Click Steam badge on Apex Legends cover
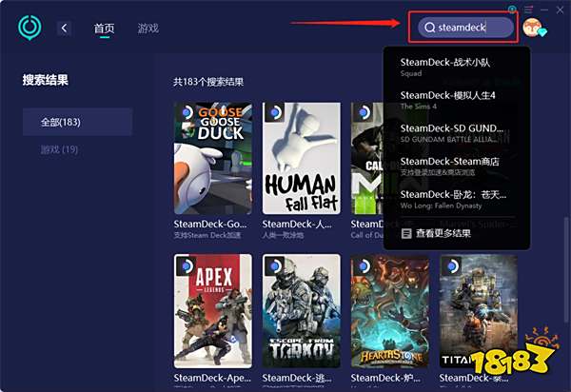This screenshot has width=571, height=392. pyautogui.click(x=187, y=266)
